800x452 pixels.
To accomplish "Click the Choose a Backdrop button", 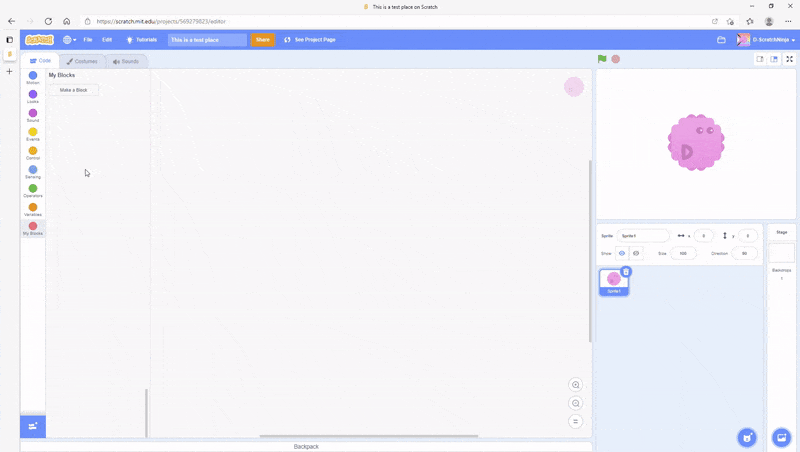I will click(781, 437).
